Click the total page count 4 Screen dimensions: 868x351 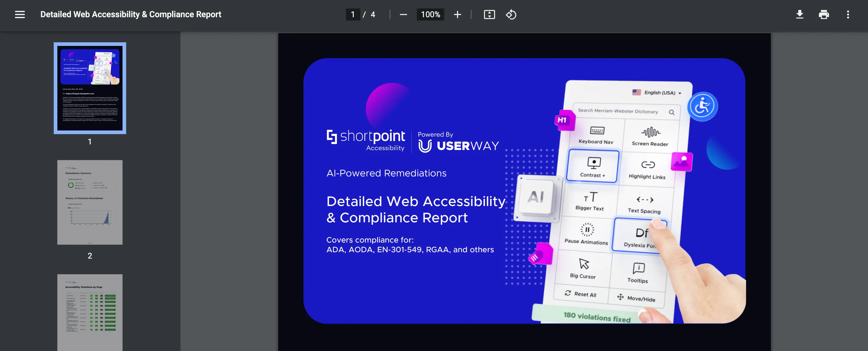(373, 14)
